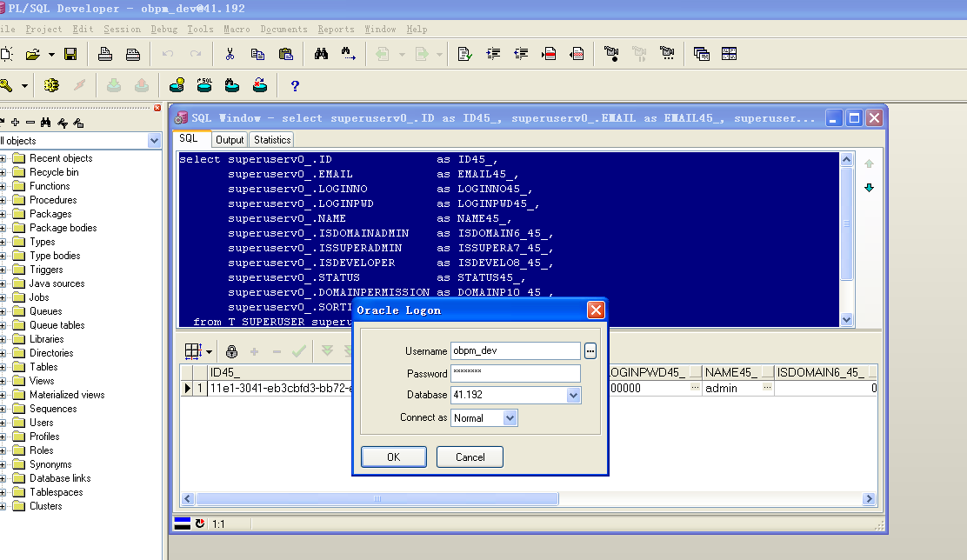Click the Password input field

tap(516, 373)
